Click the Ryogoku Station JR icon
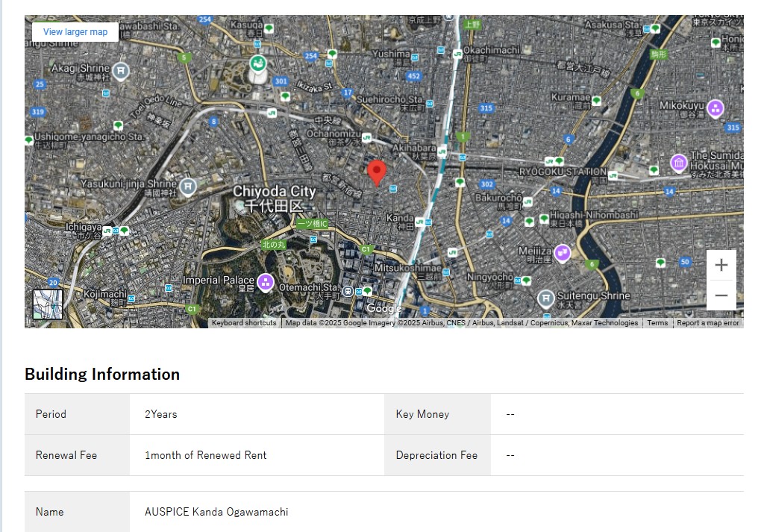Image resolution: width=764 pixels, height=532 pixels. 613,175
